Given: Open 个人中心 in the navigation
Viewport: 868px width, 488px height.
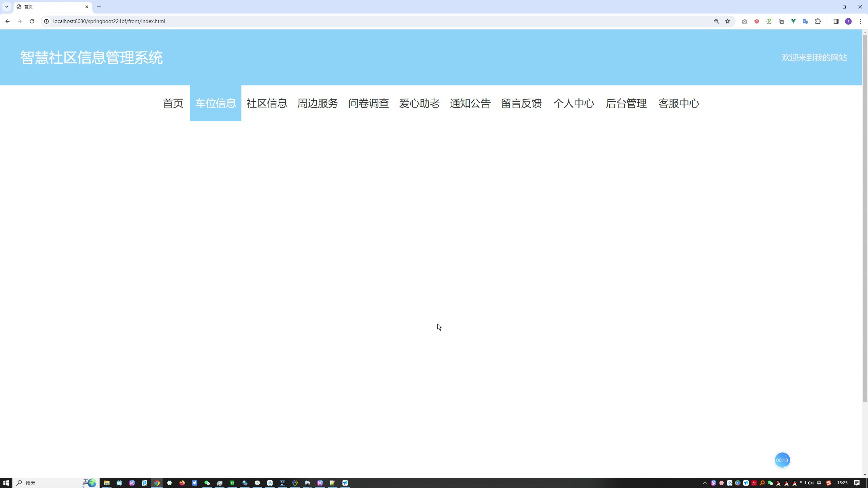Looking at the screenshot, I should pos(574,103).
